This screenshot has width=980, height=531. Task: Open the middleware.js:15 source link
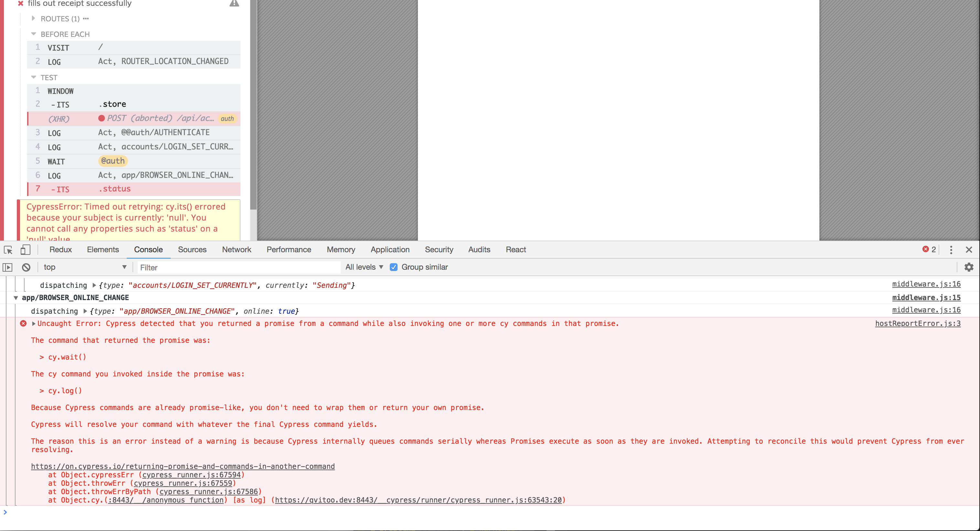[x=926, y=298]
